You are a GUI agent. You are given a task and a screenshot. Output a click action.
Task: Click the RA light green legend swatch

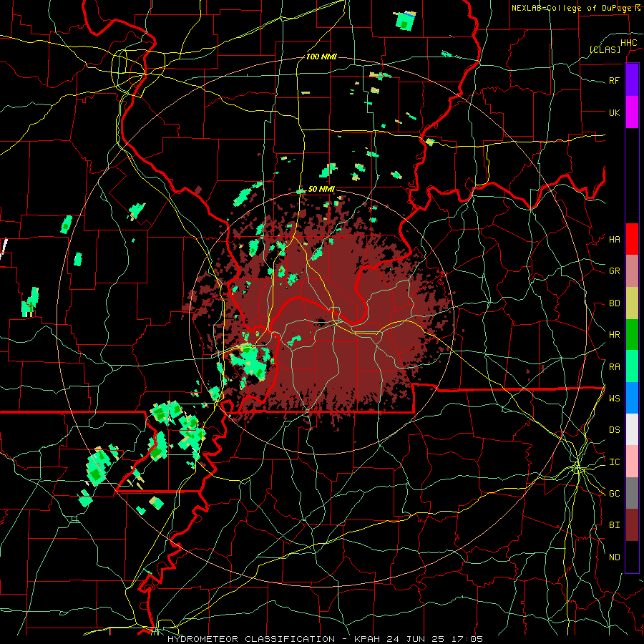tap(632, 366)
